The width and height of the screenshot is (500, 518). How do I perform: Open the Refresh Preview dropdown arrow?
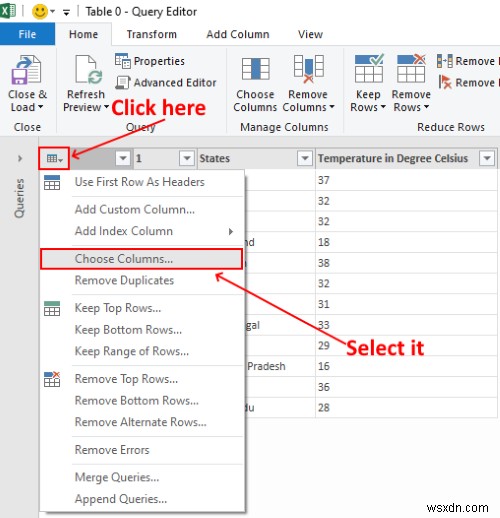click(106, 107)
